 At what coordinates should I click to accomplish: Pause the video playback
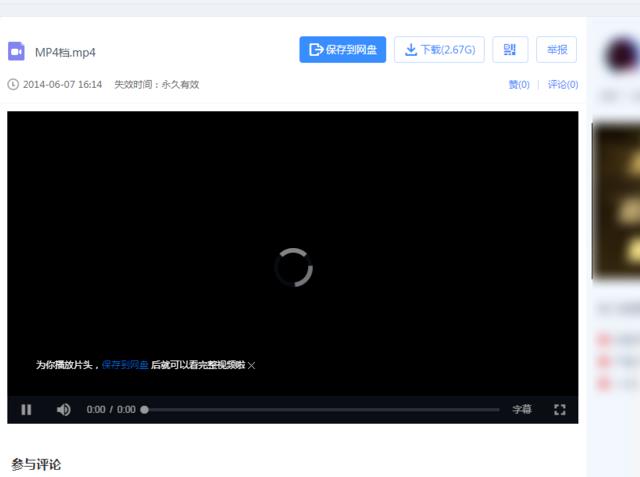[x=27, y=409]
